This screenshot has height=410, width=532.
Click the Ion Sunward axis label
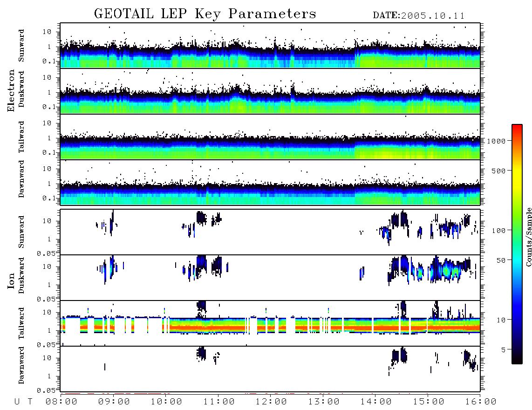pyautogui.click(x=21, y=232)
